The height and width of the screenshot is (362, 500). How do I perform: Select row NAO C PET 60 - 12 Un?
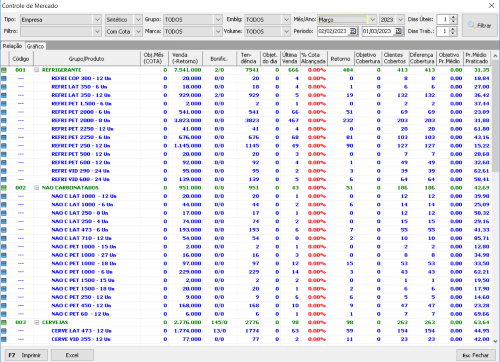(x=246, y=314)
